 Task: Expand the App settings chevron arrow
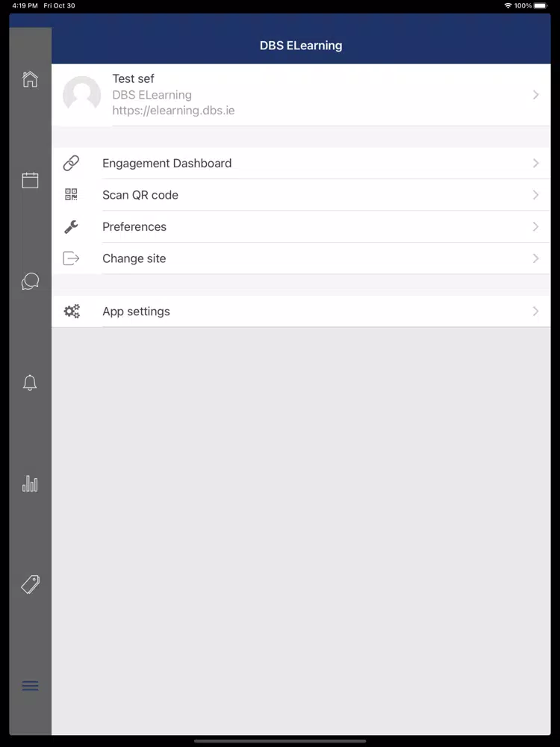(535, 311)
